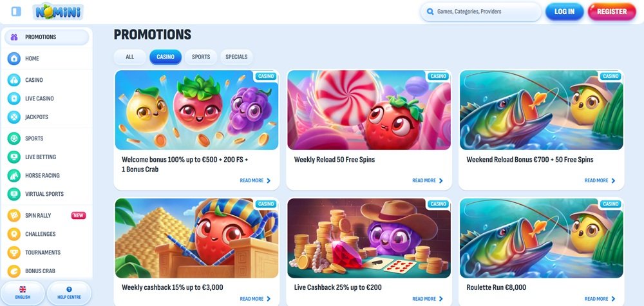
Task: Click the Register button
Action: point(612,12)
